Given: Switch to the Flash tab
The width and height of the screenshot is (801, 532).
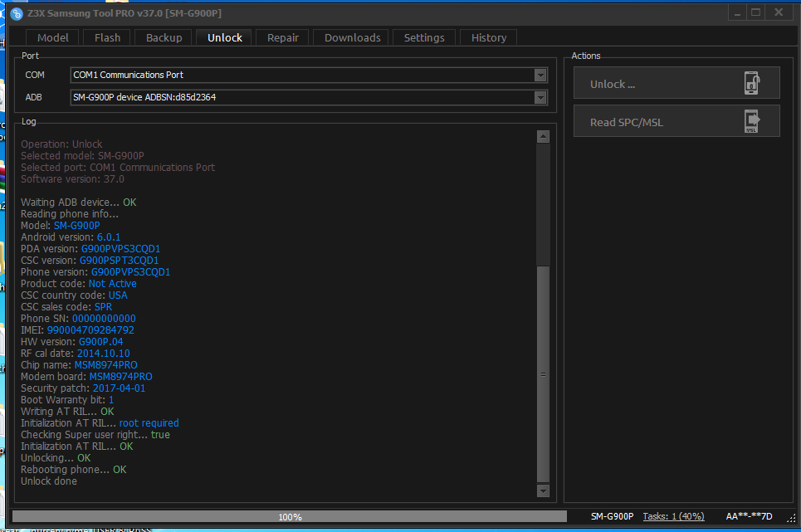Looking at the screenshot, I should 107,38.
